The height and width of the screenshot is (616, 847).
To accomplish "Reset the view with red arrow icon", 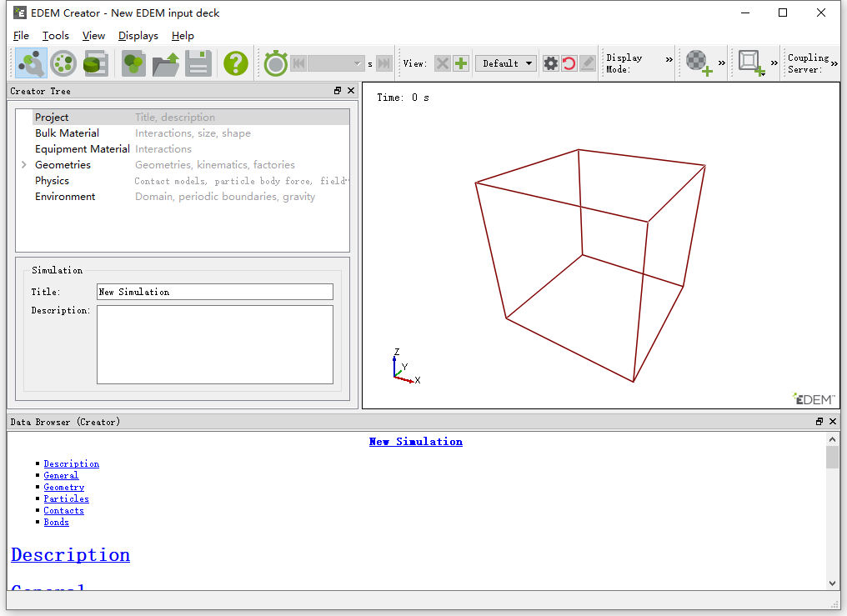I will 569,63.
